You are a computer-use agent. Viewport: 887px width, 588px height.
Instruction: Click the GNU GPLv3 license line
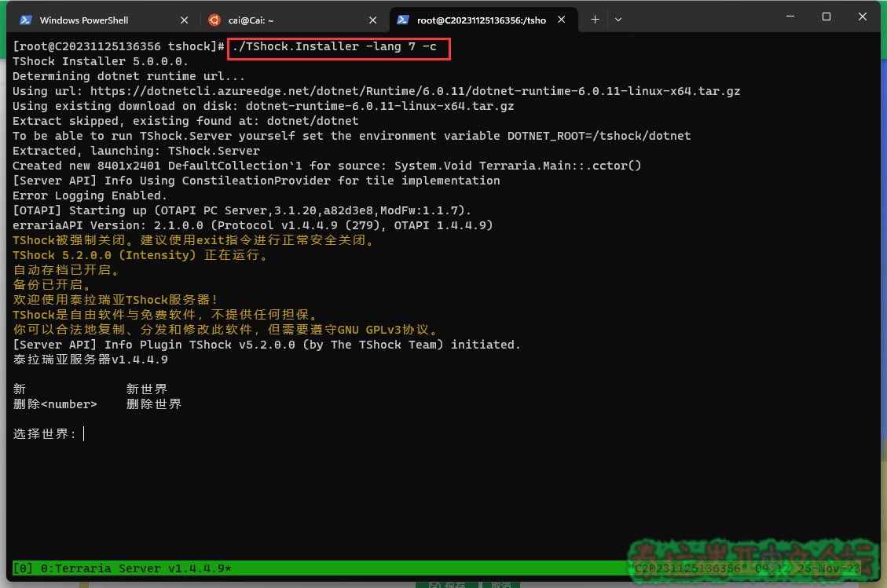point(225,330)
